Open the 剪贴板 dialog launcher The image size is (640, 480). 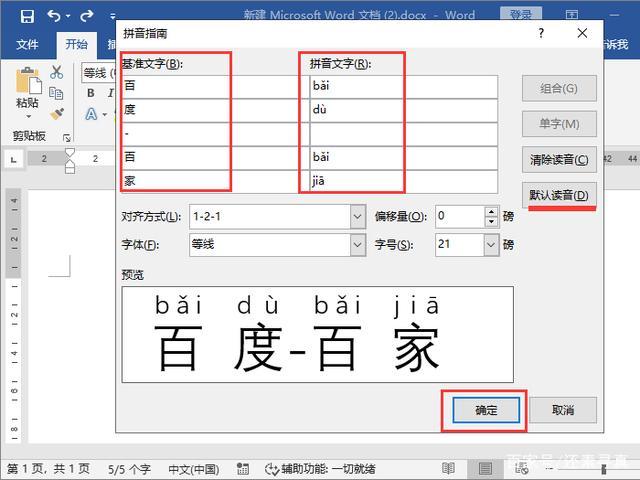67,138
